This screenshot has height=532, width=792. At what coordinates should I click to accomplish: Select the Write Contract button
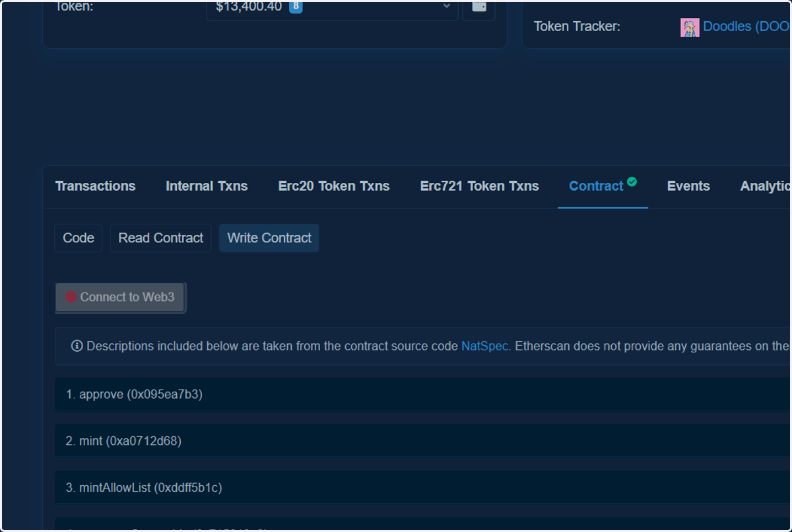tap(269, 238)
